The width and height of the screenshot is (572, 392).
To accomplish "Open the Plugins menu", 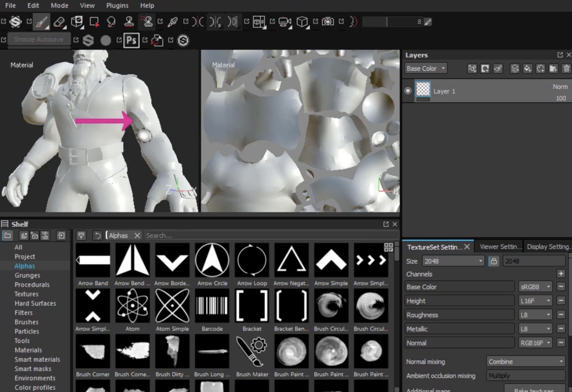I will point(117,5).
